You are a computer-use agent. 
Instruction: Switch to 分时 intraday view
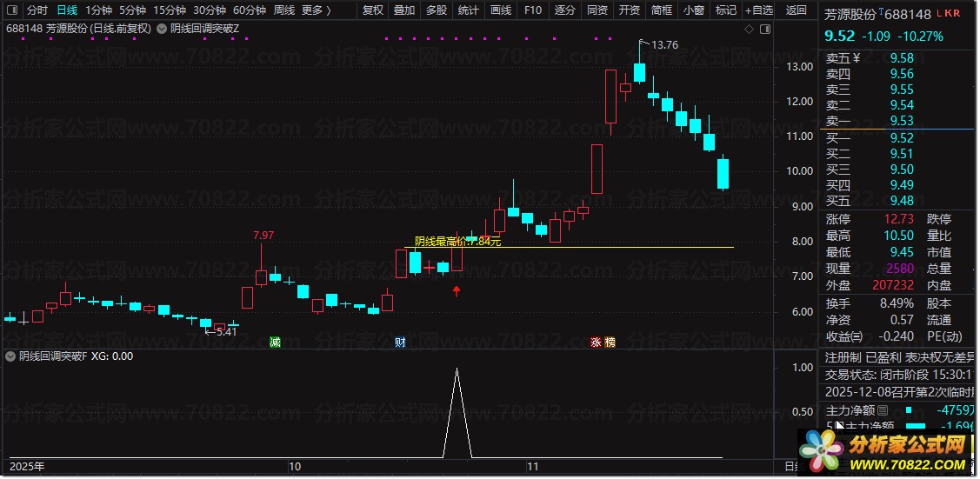37,10
